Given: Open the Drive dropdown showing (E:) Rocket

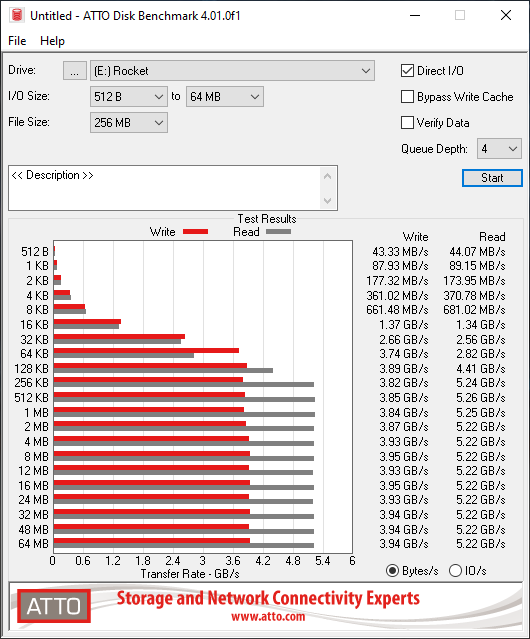Looking at the screenshot, I should tap(232, 71).
